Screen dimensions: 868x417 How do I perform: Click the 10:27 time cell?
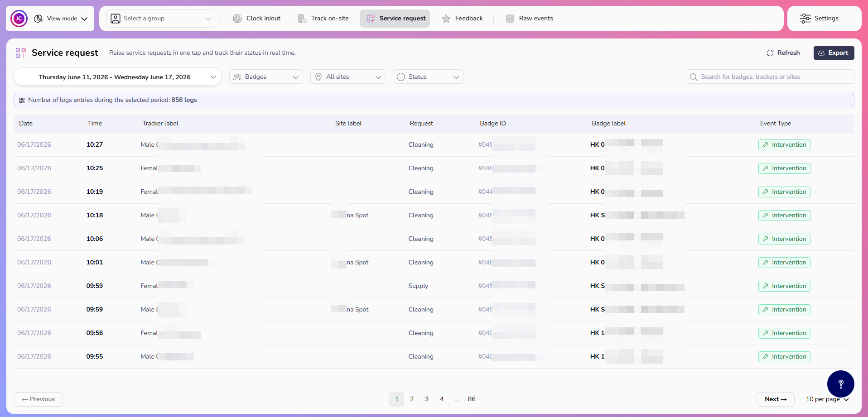(x=95, y=145)
